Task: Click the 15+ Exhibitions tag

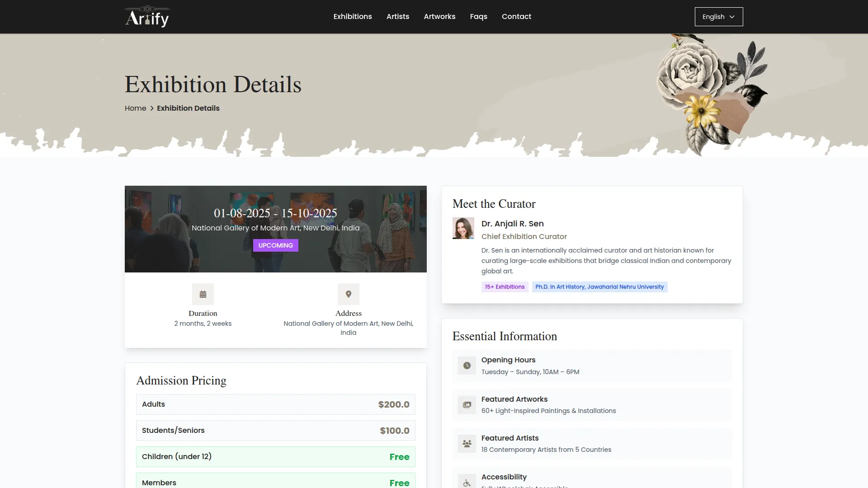Action: tap(505, 287)
